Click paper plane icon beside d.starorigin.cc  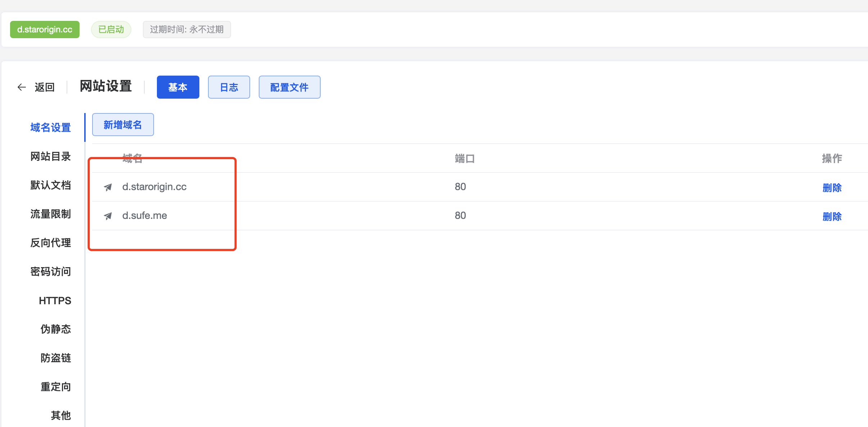[x=108, y=187]
